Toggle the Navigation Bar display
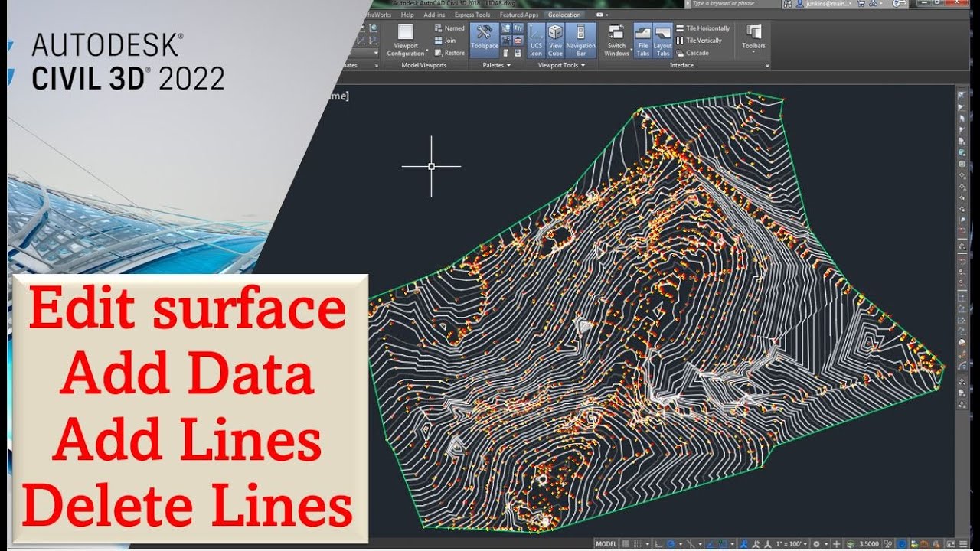The image size is (980, 551). 580,40
